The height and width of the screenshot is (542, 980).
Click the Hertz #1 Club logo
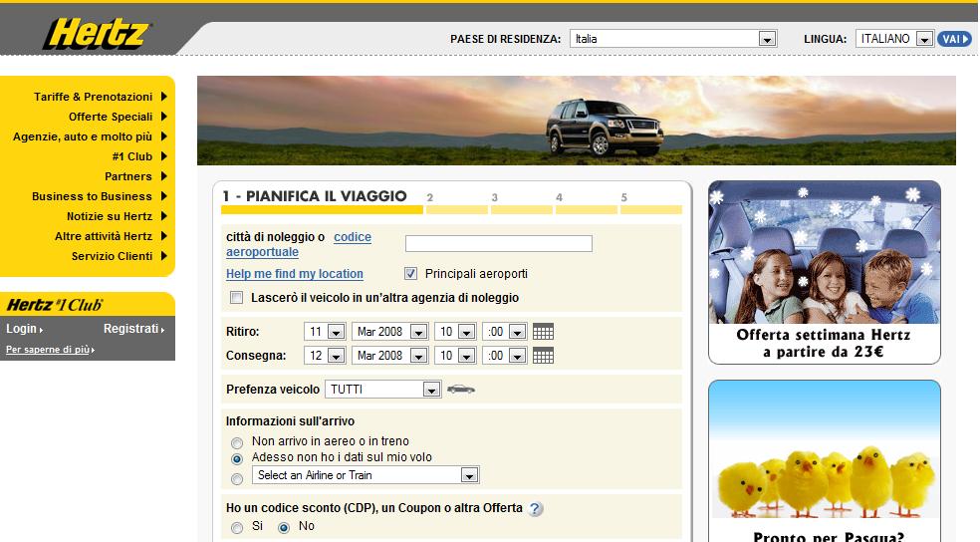coord(55,305)
